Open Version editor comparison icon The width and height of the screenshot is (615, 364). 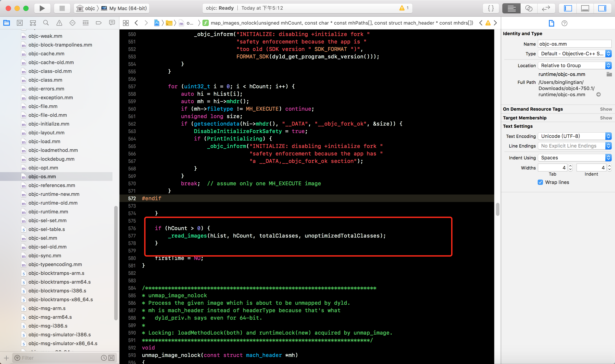tap(546, 8)
